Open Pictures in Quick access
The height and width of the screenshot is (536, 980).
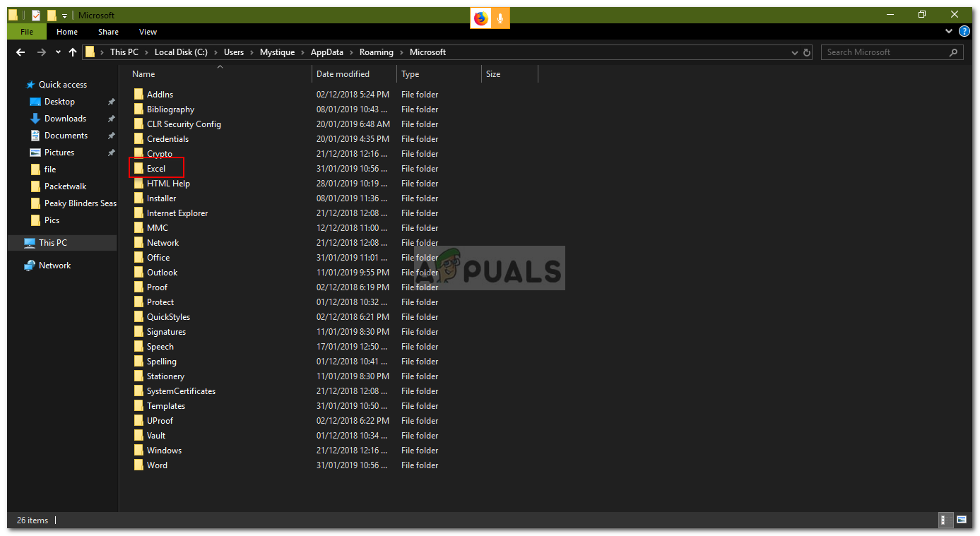pyautogui.click(x=59, y=153)
